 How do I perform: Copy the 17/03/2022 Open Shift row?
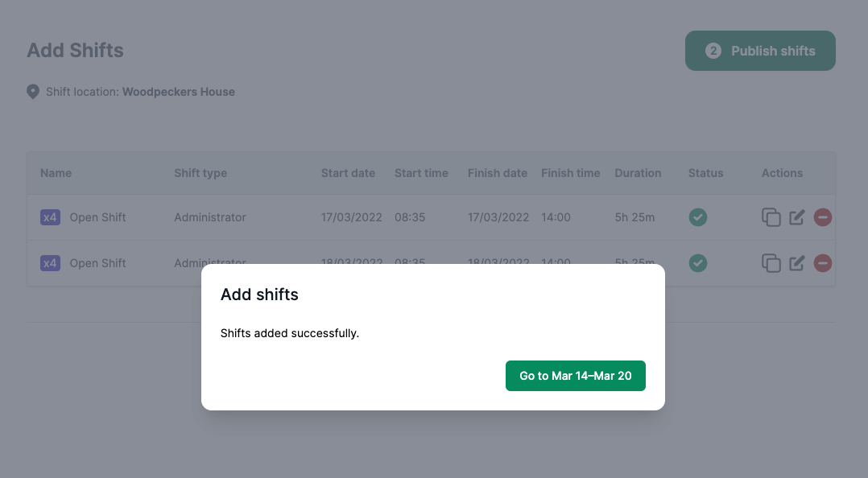click(771, 217)
